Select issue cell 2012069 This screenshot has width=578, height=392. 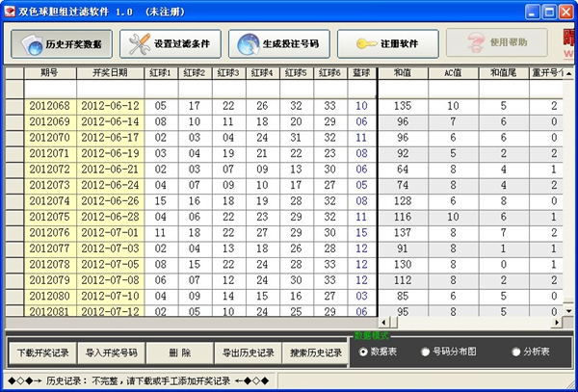(x=50, y=122)
